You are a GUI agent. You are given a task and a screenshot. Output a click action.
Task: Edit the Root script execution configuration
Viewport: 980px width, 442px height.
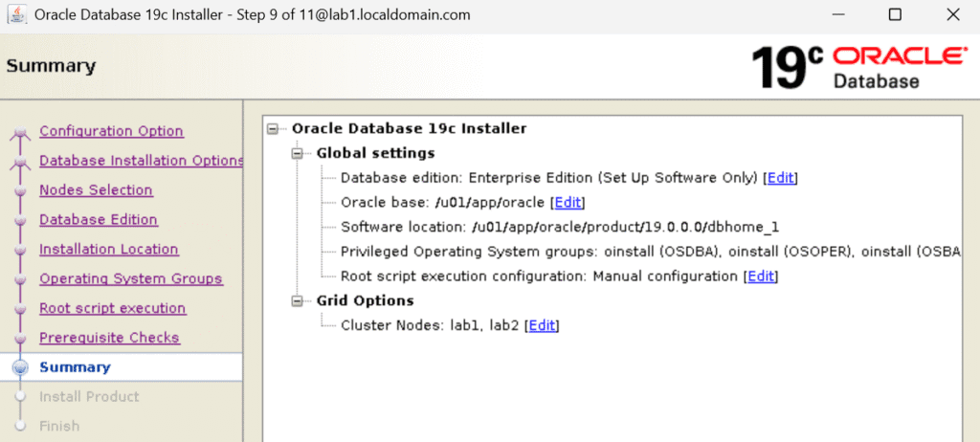761,276
